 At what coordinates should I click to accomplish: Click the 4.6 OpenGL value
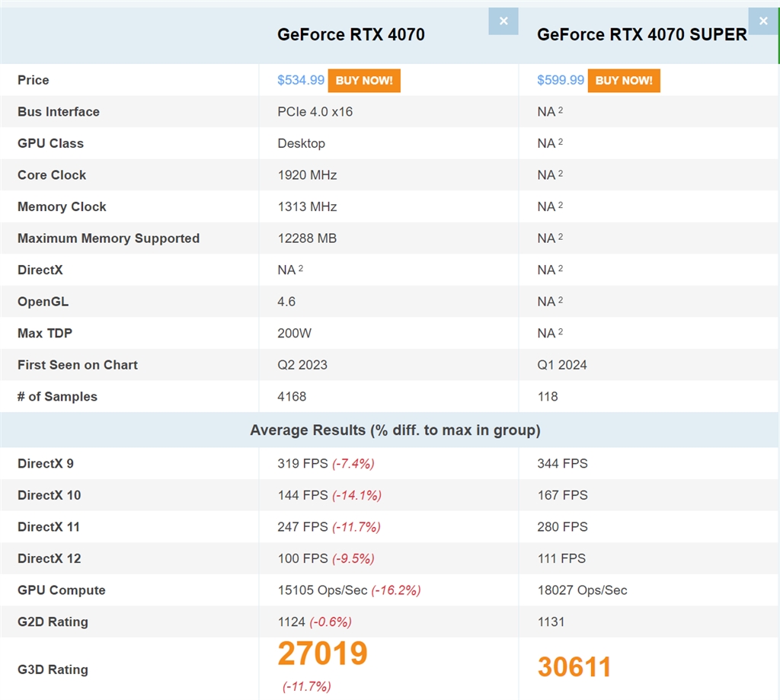click(x=286, y=302)
